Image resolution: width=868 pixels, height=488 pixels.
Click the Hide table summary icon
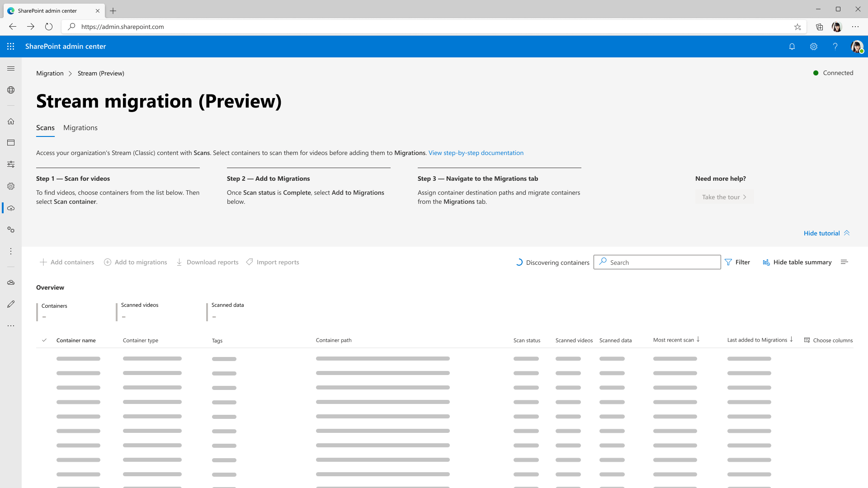tap(766, 262)
